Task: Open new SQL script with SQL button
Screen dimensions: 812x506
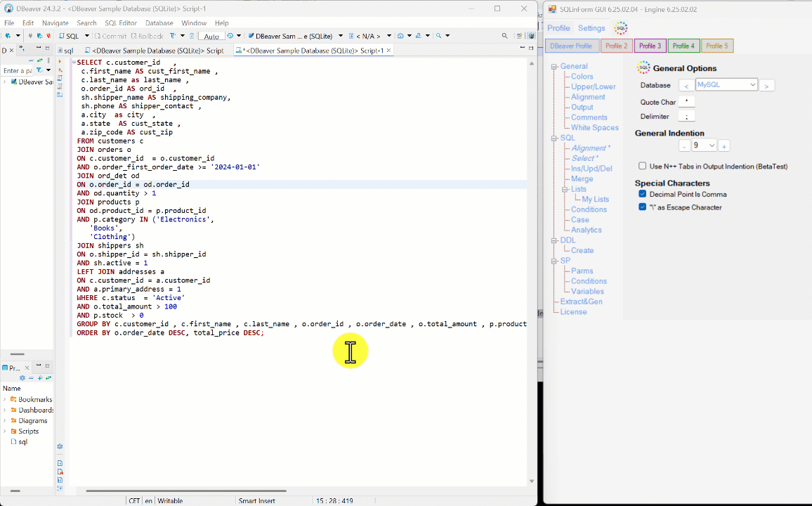Action: click(69, 36)
